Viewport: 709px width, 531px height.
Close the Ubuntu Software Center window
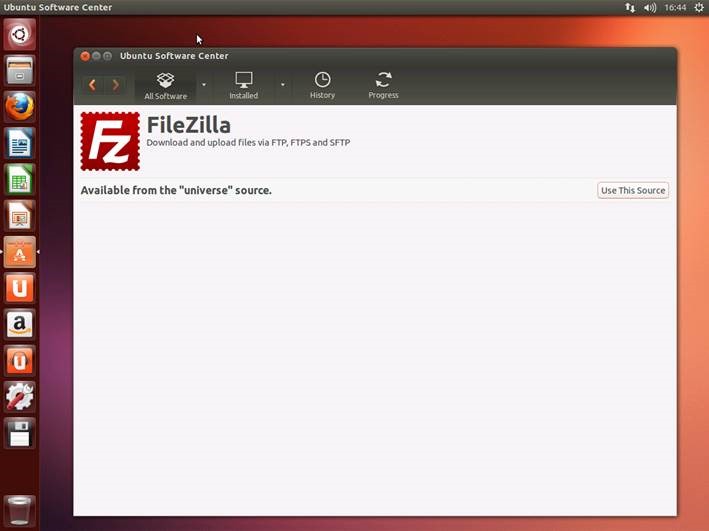(85, 56)
